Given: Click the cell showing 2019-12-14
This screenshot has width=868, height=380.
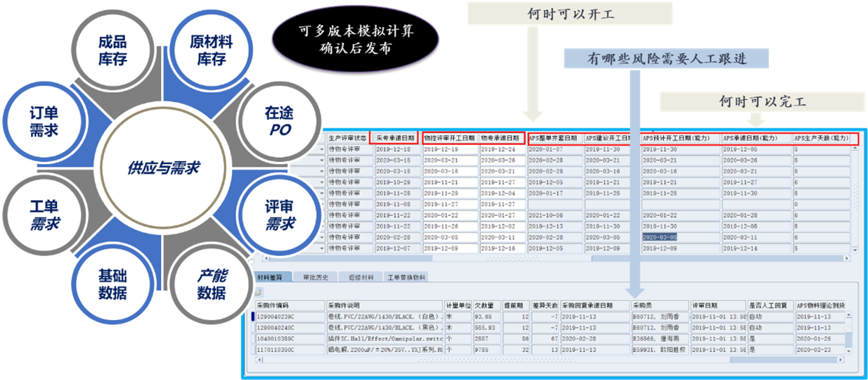Looking at the screenshot, I should 756,248.
